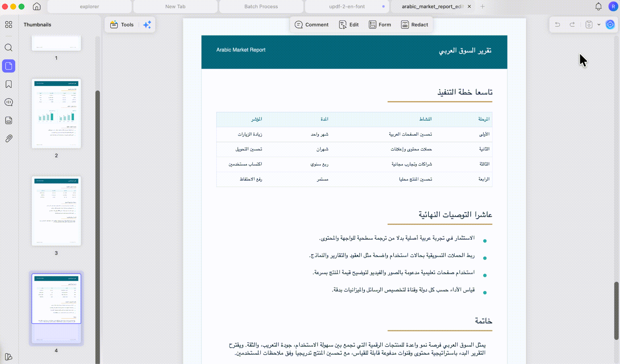Click the document vertical scrollbar thumb
620x364 pixels.
pyautogui.click(x=616, y=311)
